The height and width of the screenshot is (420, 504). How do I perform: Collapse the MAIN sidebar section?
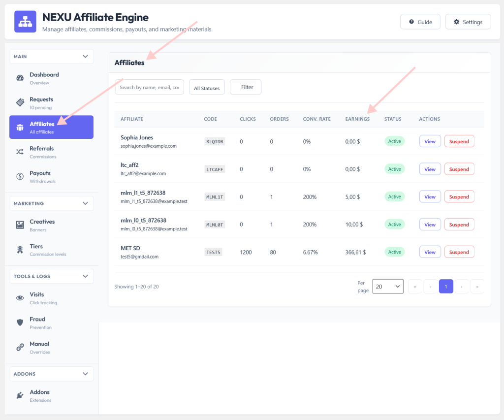[85, 56]
